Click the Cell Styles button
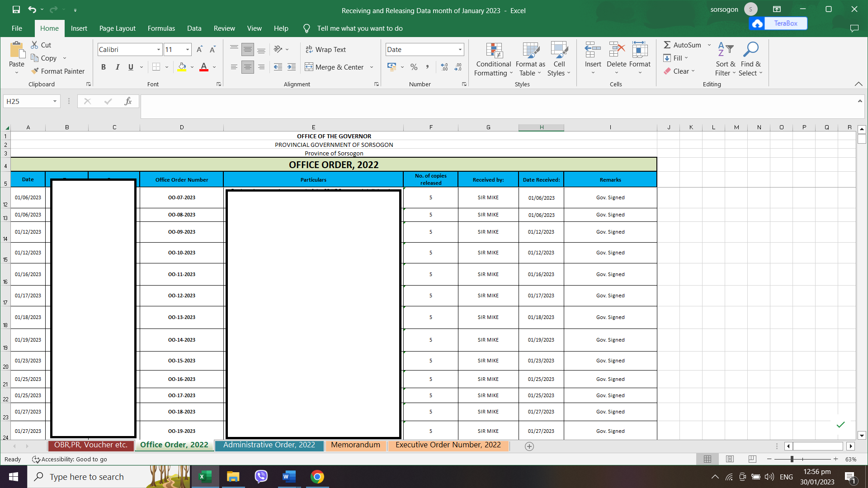 point(559,59)
